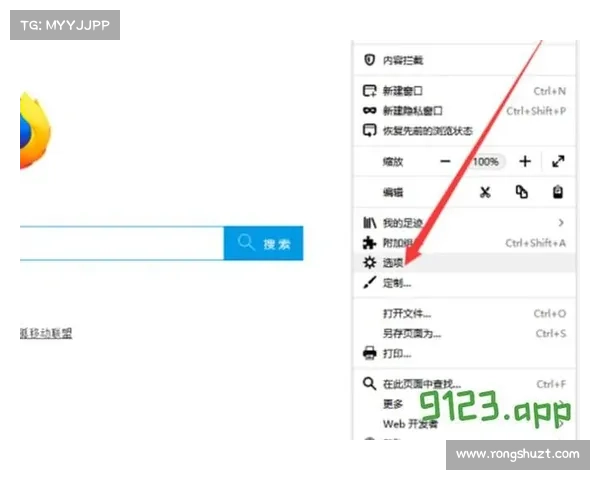Screen dimensions: 600x480
Task: Enter full screen with the diagonal arrows icon
Action: 558,162
